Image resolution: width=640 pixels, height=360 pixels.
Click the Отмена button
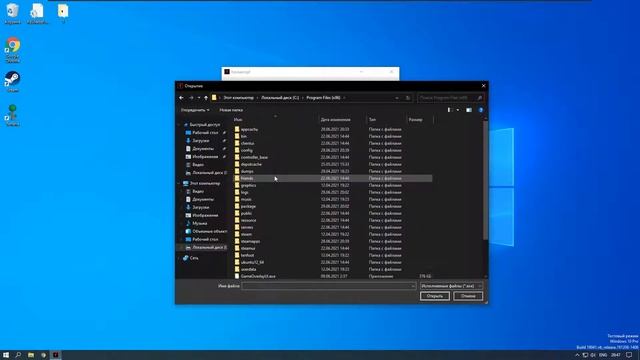(x=468, y=296)
